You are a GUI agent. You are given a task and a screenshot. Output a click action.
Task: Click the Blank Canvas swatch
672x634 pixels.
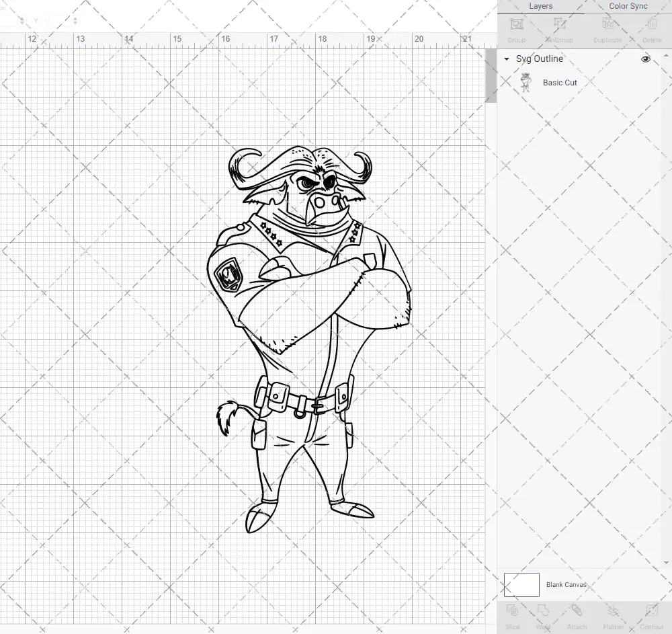tap(521, 584)
